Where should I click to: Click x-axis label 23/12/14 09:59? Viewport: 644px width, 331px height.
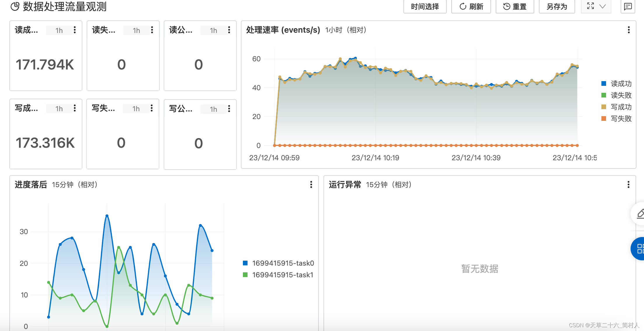(274, 158)
